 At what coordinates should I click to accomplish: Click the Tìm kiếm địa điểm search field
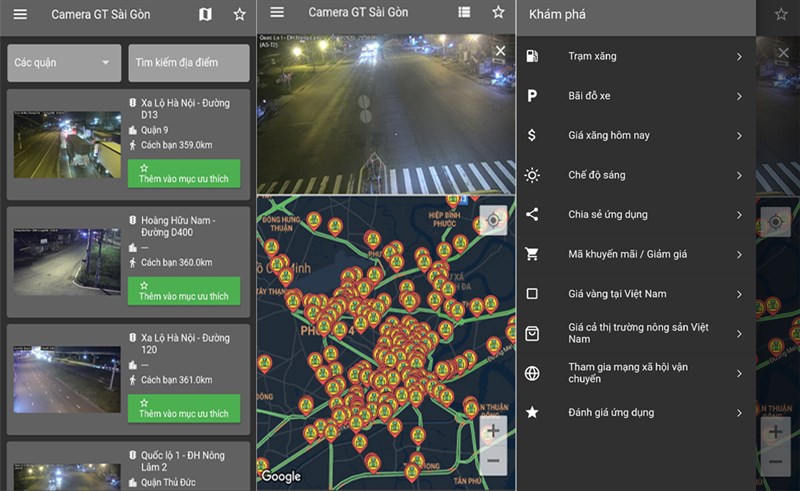point(189,63)
